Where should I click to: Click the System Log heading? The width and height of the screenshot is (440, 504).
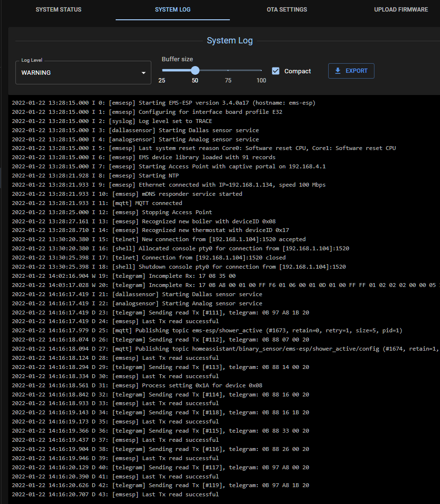click(x=229, y=41)
